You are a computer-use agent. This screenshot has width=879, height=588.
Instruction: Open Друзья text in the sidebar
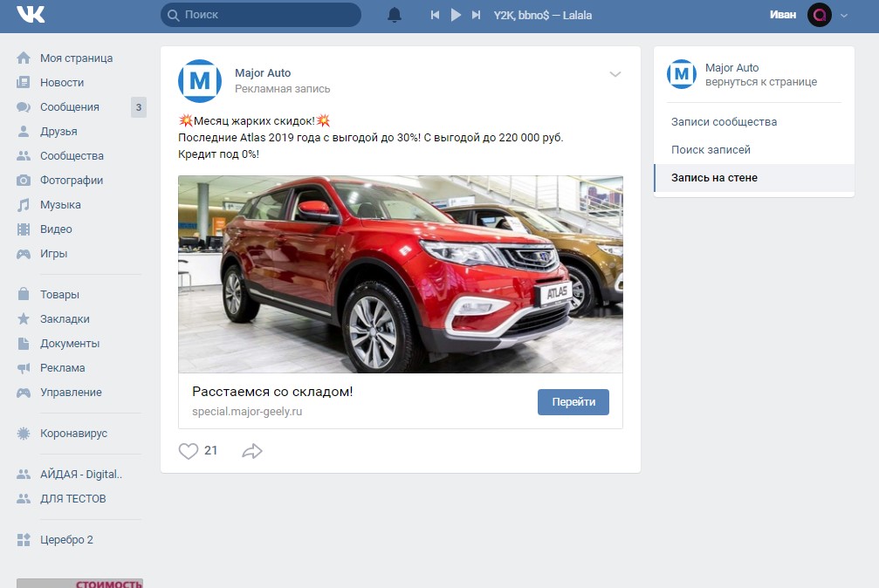click(58, 132)
